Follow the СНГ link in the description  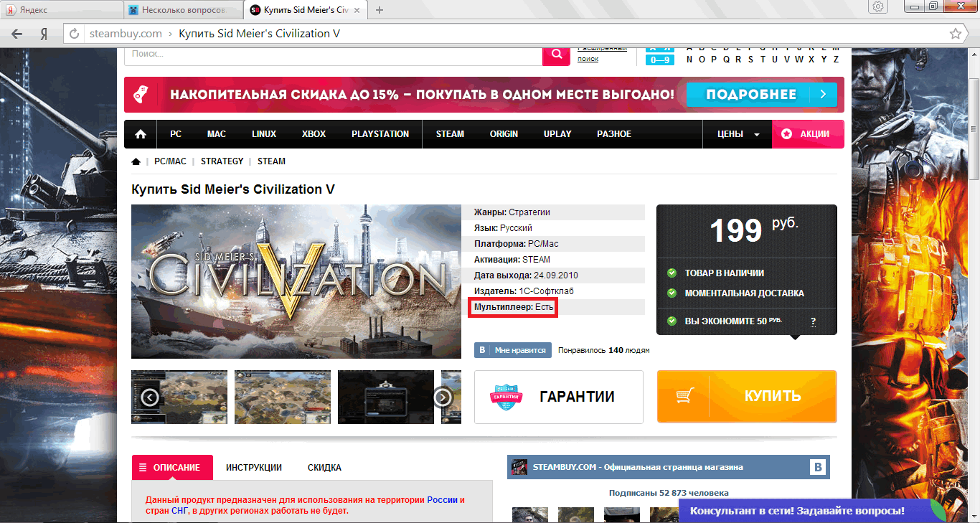(x=180, y=511)
